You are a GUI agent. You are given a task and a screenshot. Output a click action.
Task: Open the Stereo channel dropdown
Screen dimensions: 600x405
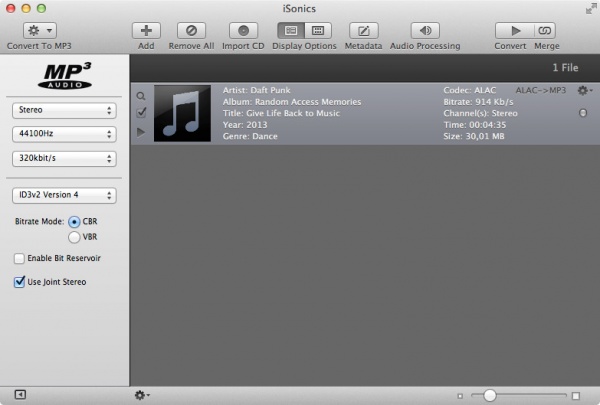pos(64,110)
